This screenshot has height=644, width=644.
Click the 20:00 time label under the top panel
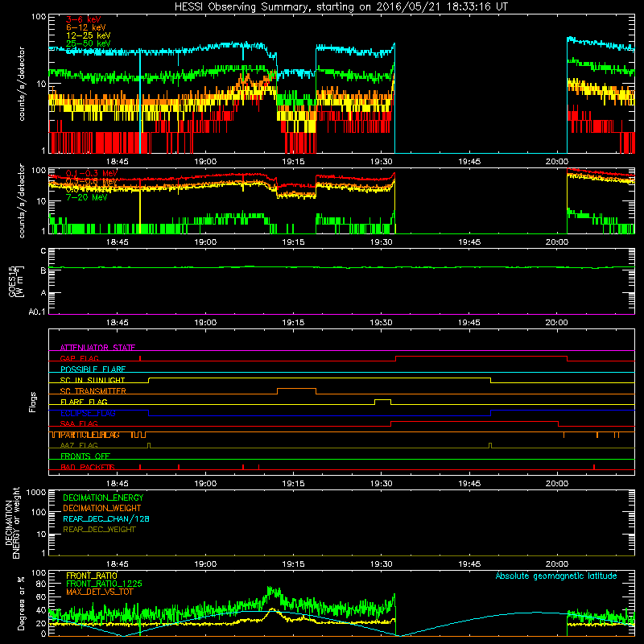(x=557, y=162)
